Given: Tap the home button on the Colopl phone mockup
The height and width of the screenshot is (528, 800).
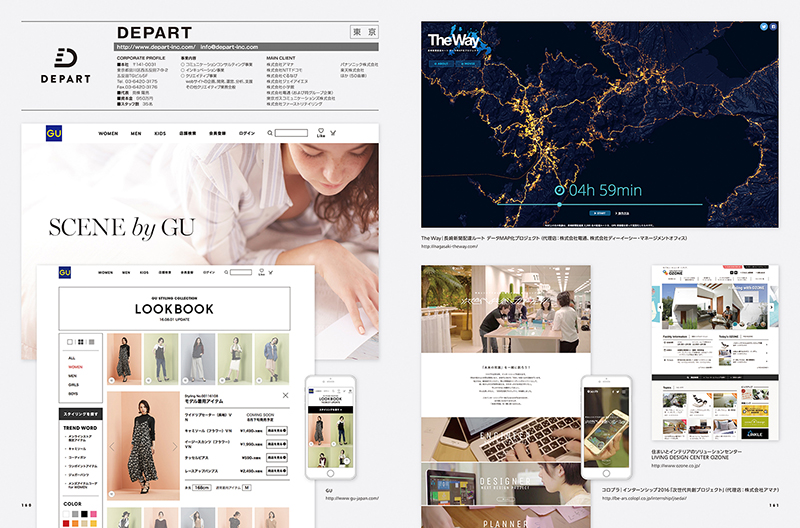Looking at the screenshot, I should pos(606,473).
